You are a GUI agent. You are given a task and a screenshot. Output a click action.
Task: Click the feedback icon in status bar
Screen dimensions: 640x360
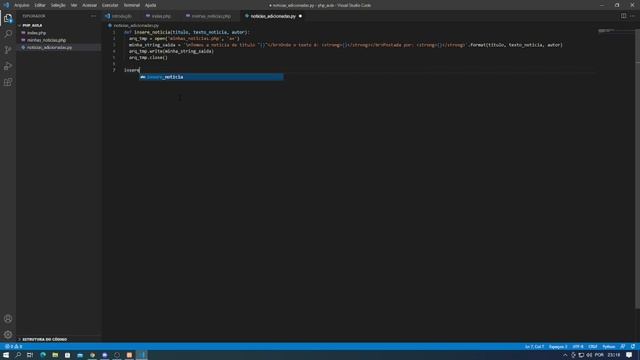point(622,347)
